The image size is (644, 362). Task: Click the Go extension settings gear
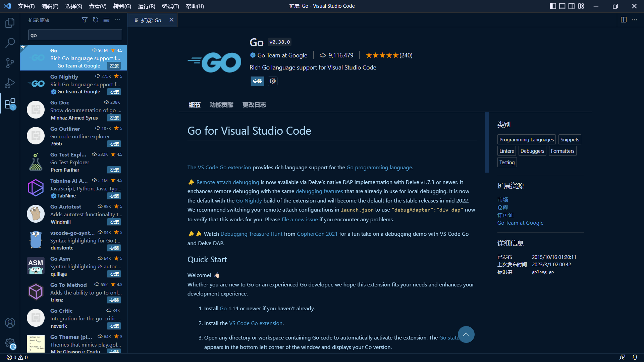point(273,81)
